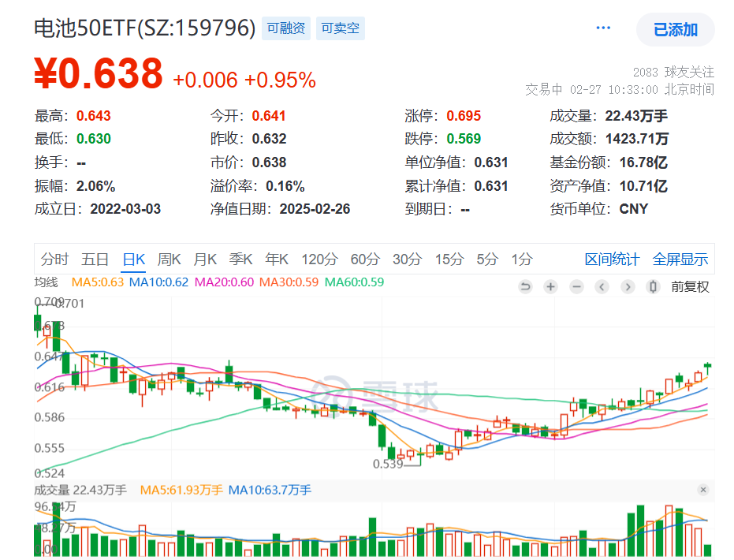Screen dimensions: 734x560
Task: Click the 可融资 margin tag
Action: pyautogui.click(x=285, y=28)
